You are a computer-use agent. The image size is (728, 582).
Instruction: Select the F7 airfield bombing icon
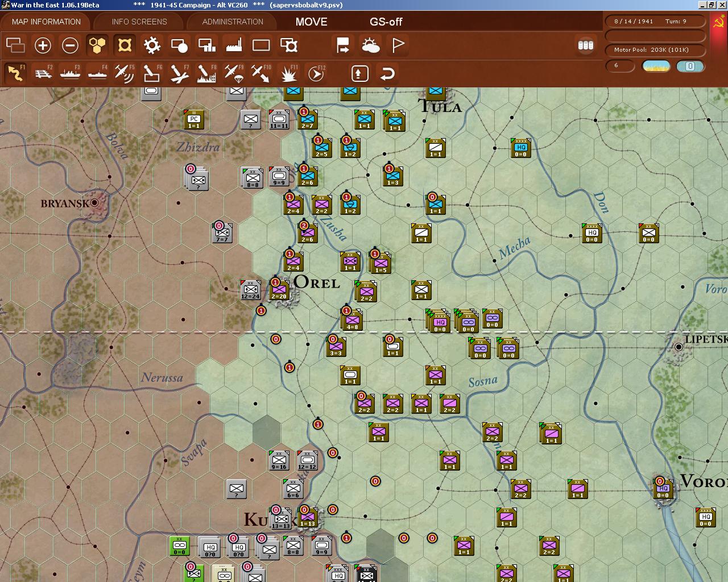(x=179, y=73)
